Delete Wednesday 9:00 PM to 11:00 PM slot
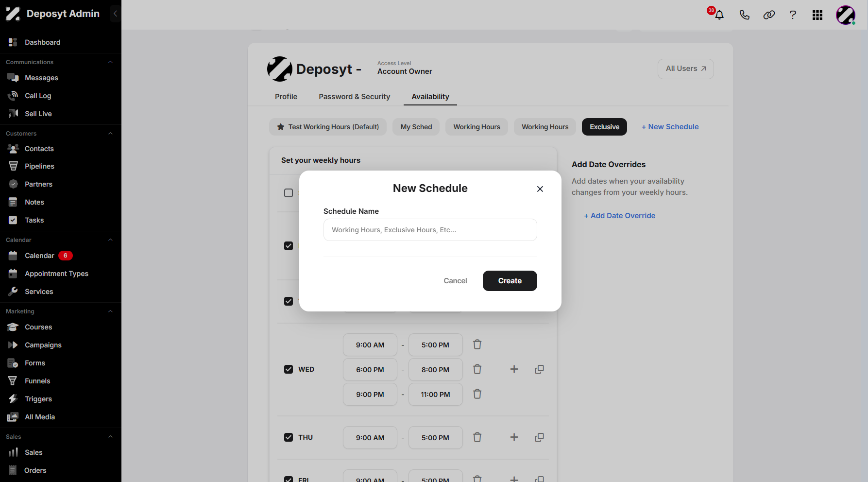The width and height of the screenshot is (868, 482). (x=477, y=394)
